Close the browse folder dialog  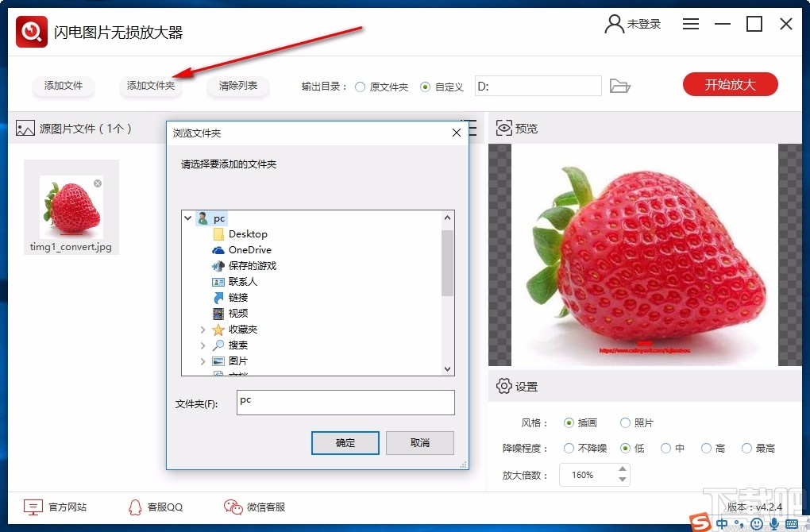456,133
